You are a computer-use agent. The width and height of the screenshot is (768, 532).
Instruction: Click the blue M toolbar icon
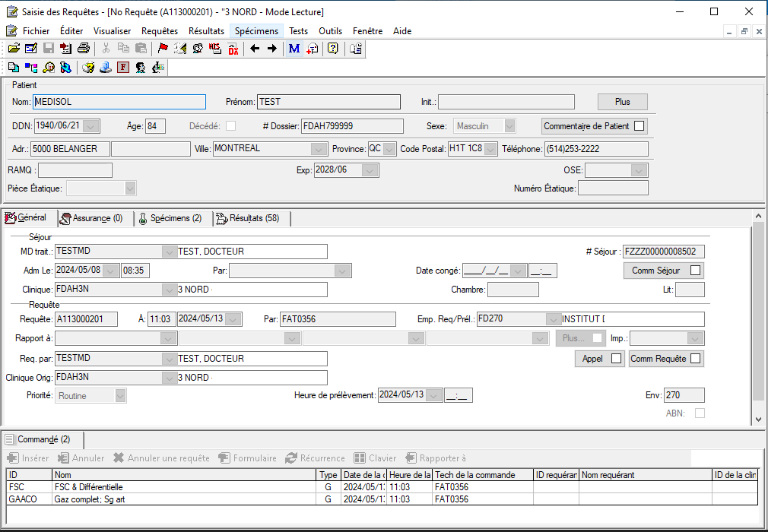tap(294, 49)
